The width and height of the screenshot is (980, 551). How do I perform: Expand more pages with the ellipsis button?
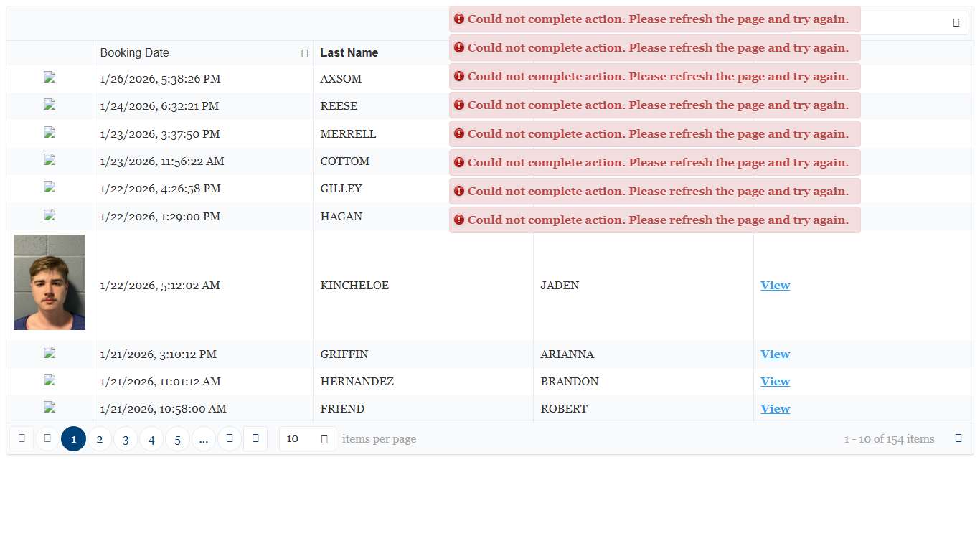tap(204, 439)
